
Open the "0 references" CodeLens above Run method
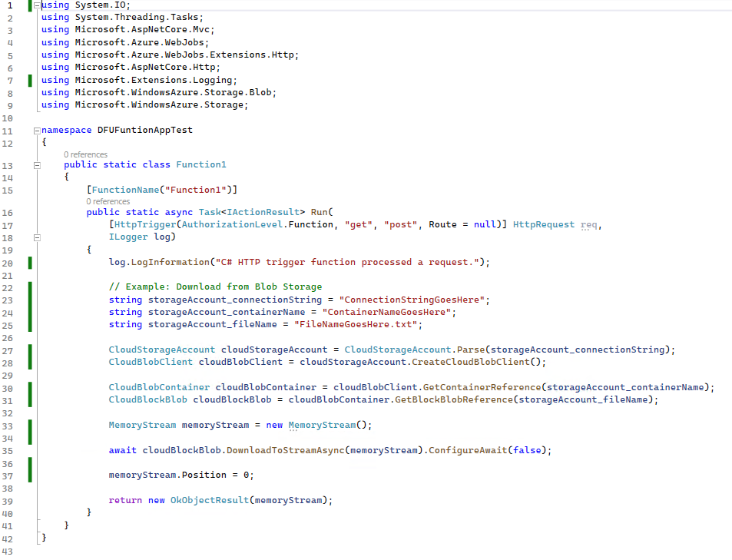[108, 201]
